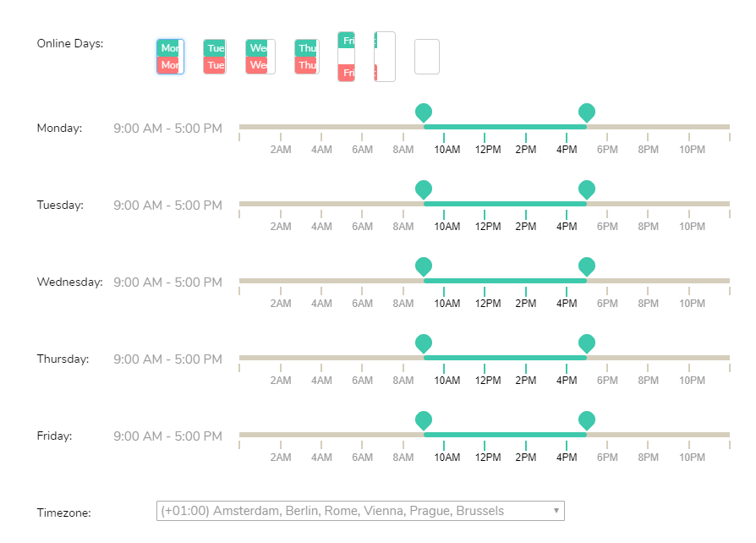
Task: Click Monday's end time pin handle
Action: point(587,112)
